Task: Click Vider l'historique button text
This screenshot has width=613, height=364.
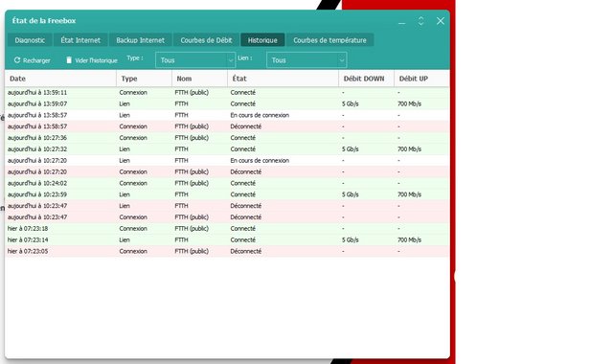Action: point(96,60)
